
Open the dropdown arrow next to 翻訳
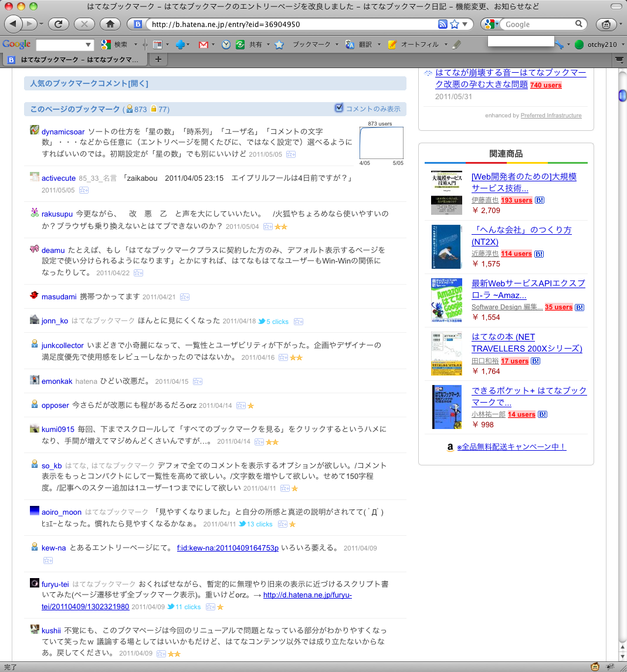(x=379, y=45)
